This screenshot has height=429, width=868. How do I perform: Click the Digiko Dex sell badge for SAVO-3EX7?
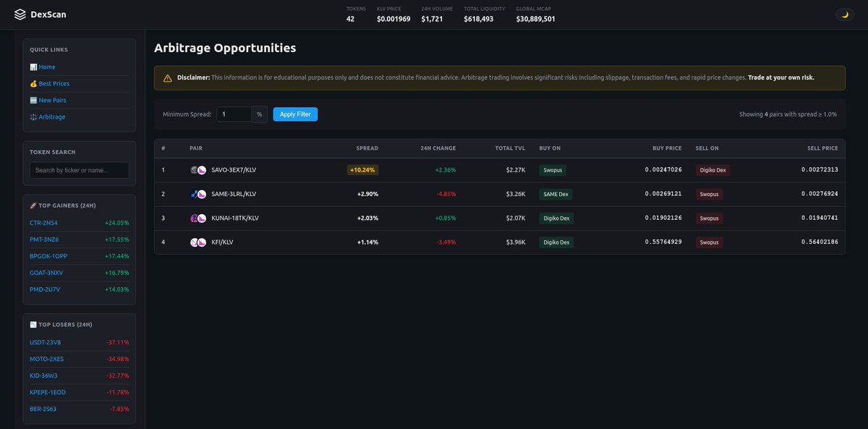pos(712,170)
